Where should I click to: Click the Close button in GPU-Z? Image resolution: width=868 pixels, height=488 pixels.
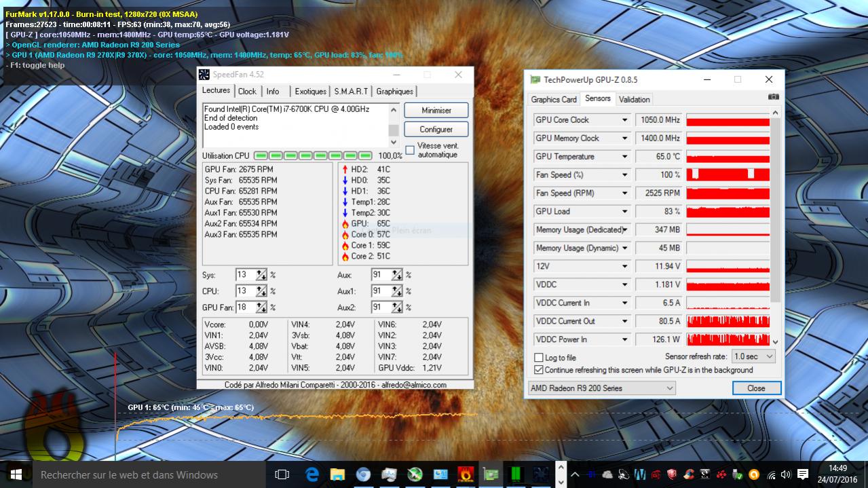pyautogui.click(x=757, y=388)
